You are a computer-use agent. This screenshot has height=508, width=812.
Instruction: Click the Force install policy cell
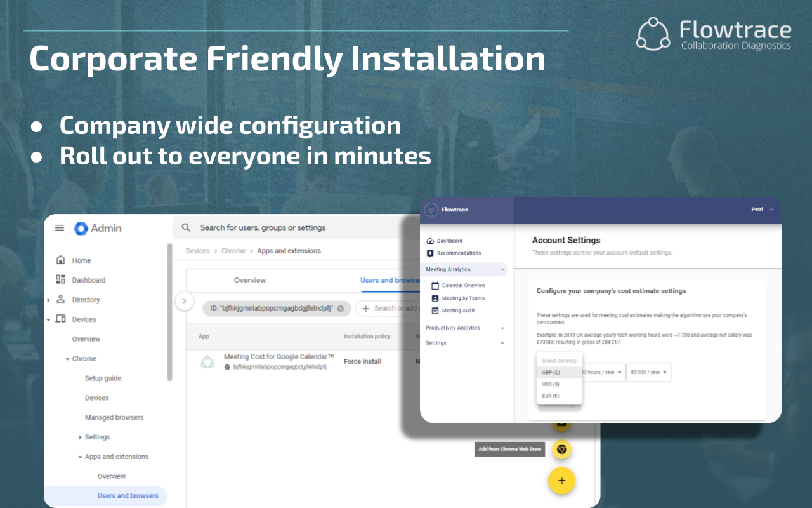pos(363,362)
